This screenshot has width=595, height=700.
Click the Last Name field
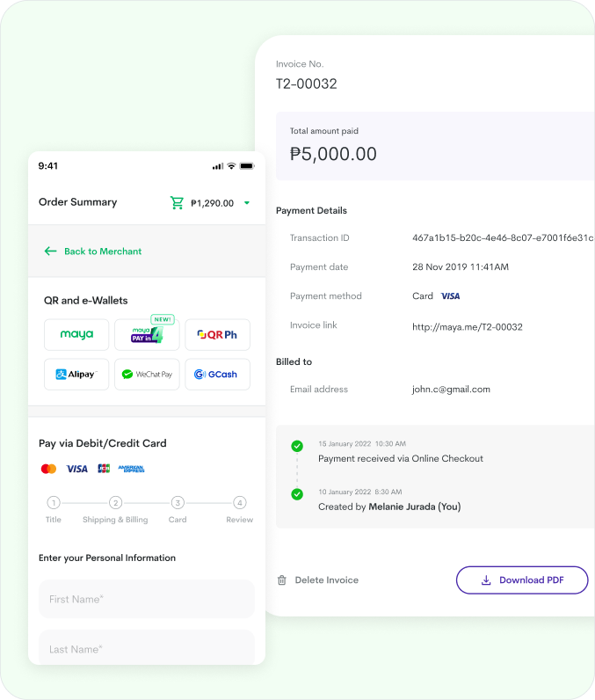click(x=147, y=648)
